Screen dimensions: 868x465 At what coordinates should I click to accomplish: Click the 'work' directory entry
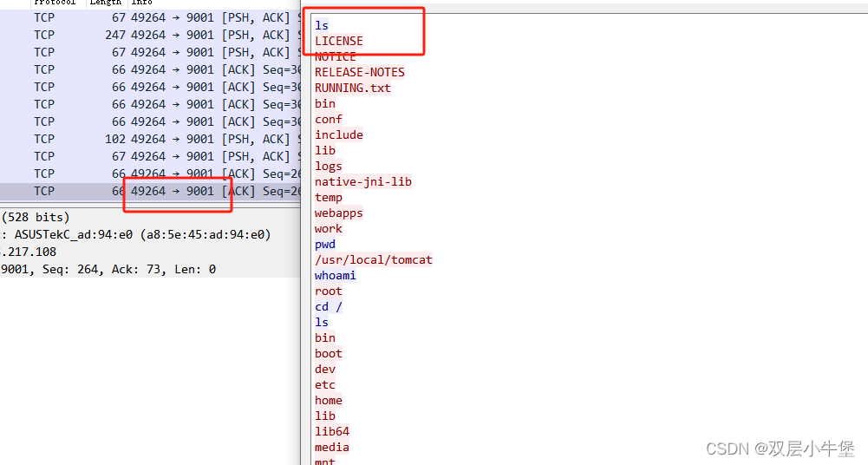[x=329, y=228]
